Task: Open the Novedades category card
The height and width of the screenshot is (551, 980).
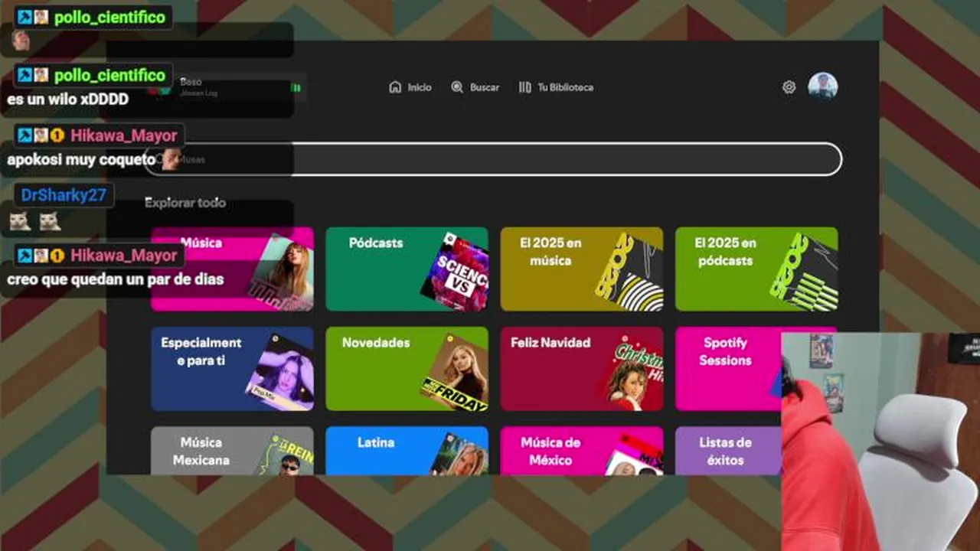Action: click(407, 369)
